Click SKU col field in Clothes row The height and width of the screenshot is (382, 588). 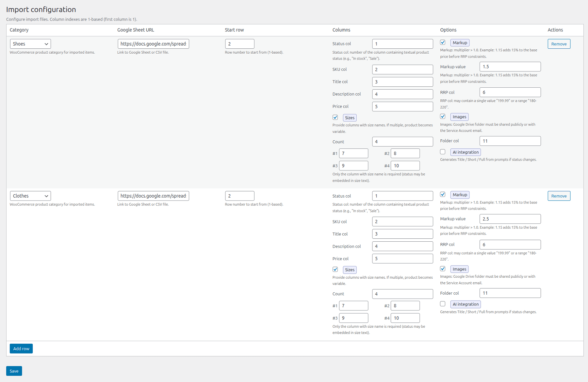[402, 221]
